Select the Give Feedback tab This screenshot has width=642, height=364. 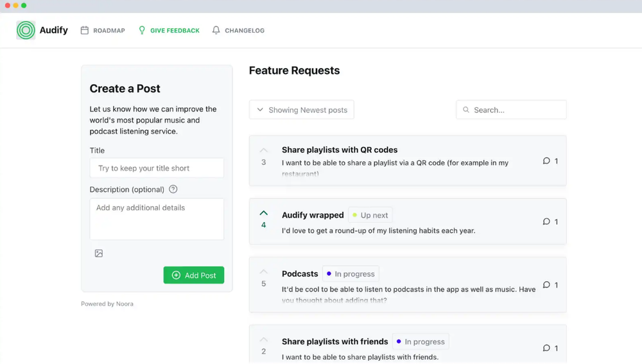[169, 30]
